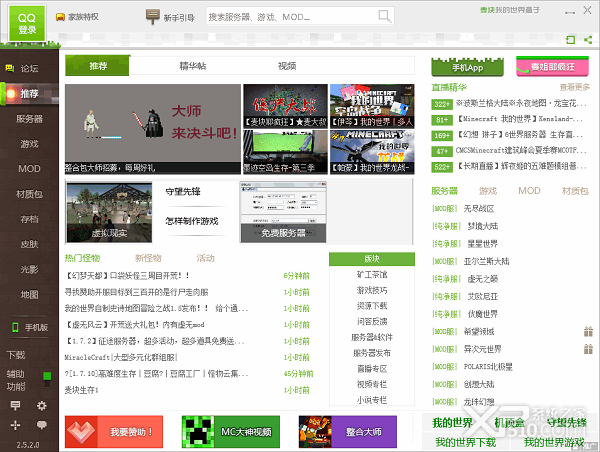Image resolution: width=600 pixels, height=452 pixels.
Task: Switch to the 精华帖 tab
Action: click(x=192, y=66)
